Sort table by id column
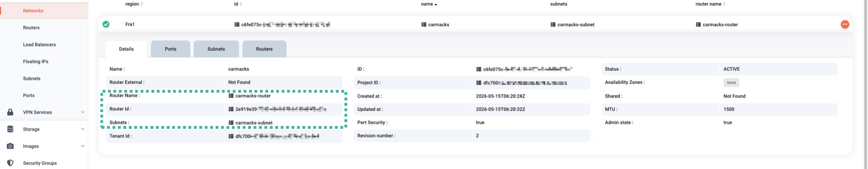Screen dimensions: 868x169 pyautogui.click(x=238, y=4)
